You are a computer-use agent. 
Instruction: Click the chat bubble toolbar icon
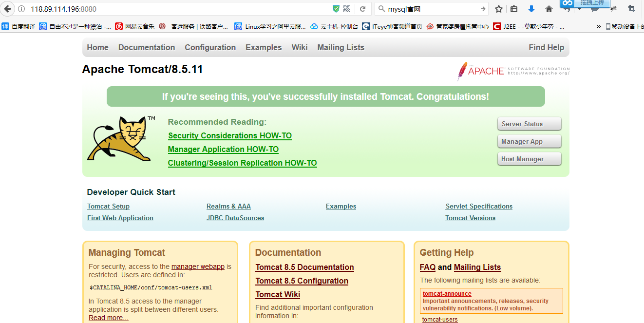click(595, 10)
